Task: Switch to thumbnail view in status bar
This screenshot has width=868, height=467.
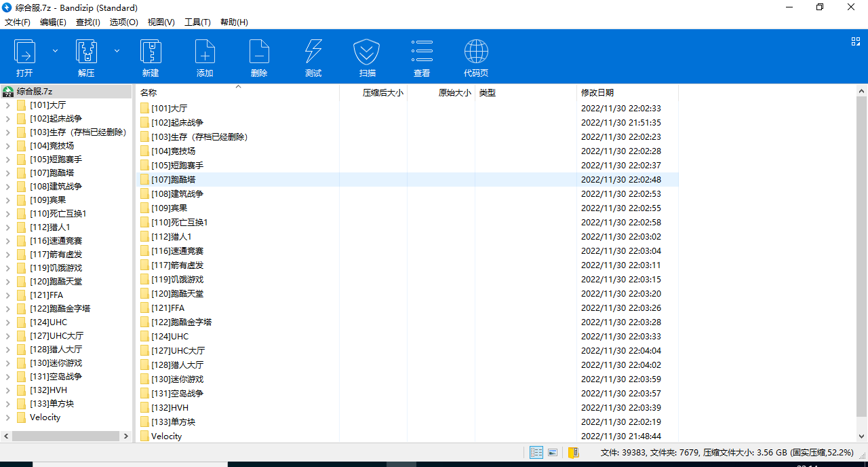Action: point(553,453)
